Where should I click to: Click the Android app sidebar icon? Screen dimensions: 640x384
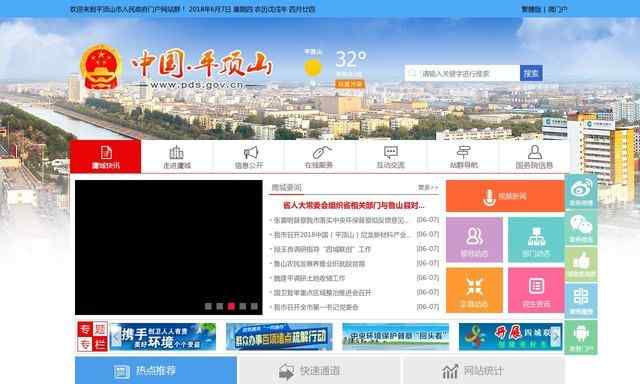point(581,337)
